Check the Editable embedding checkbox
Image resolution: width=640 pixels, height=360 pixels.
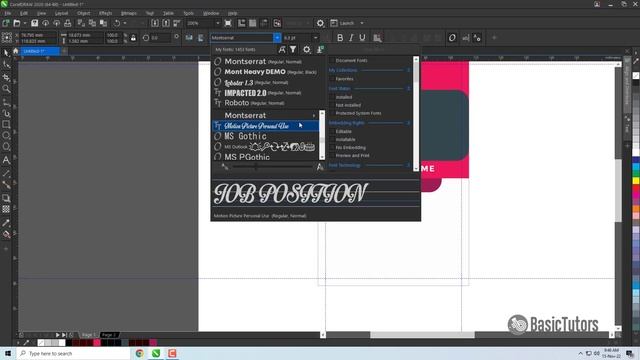point(332,131)
